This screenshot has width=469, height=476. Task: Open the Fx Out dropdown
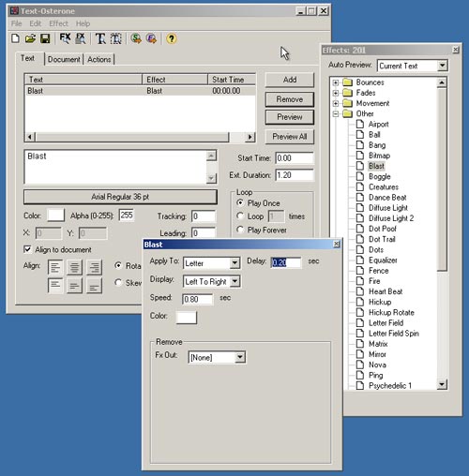click(x=240, y=357)
